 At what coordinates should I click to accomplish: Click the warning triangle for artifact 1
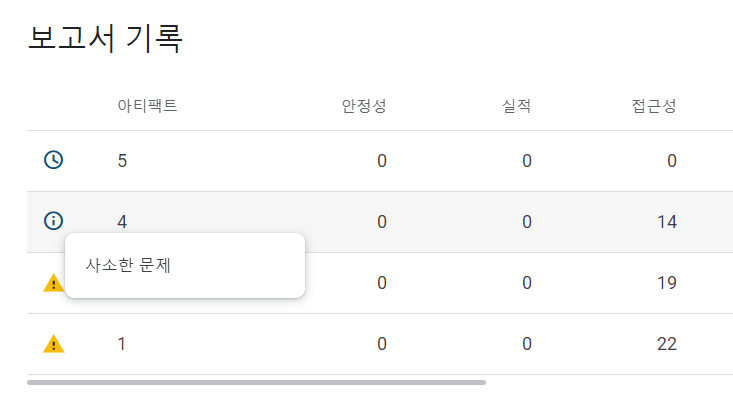point(53,344)
